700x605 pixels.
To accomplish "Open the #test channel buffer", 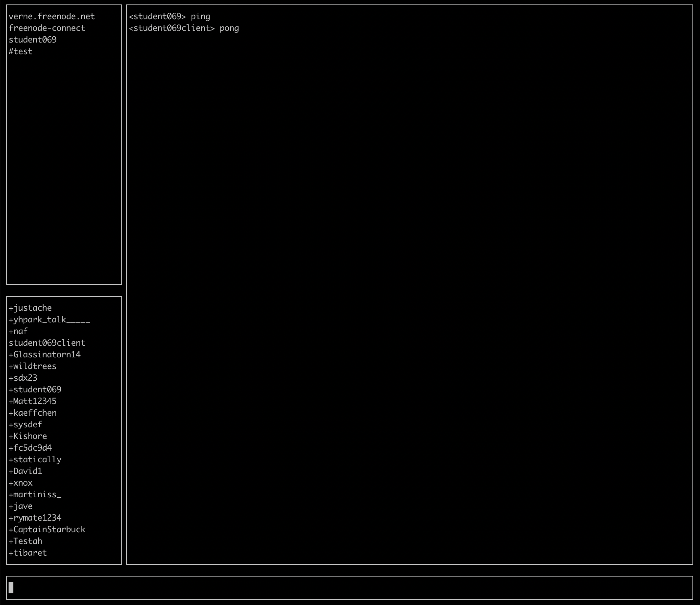I will pos(21,51).
